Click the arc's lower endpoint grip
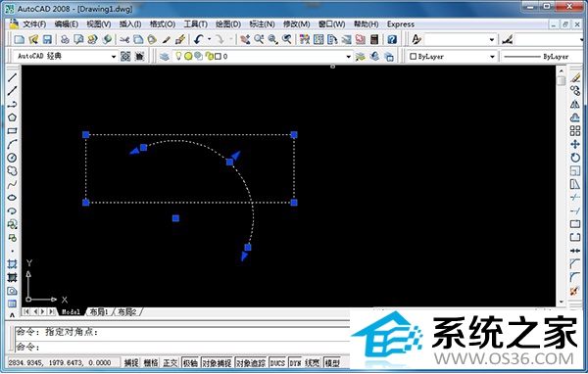This screenshot has width=588, height=374. point(248,248)
